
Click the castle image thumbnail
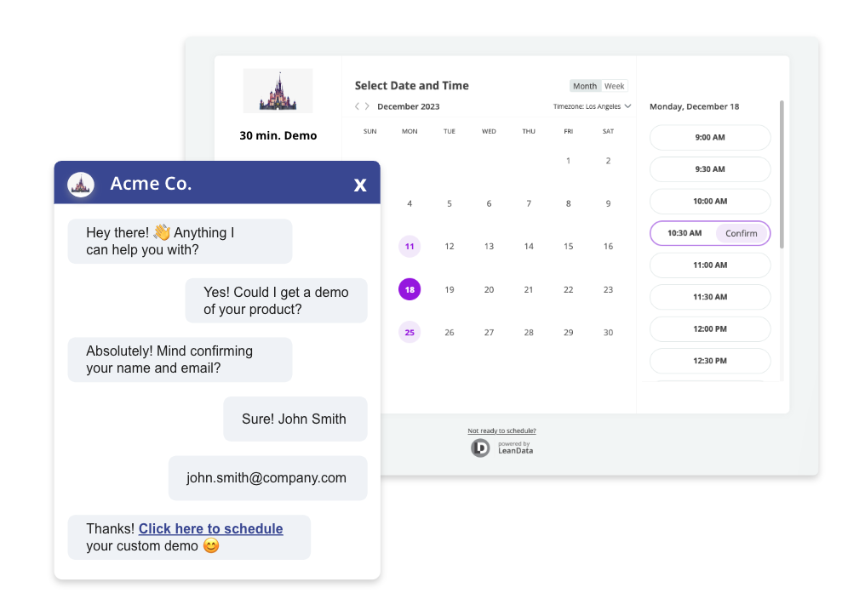pos(278,91)
